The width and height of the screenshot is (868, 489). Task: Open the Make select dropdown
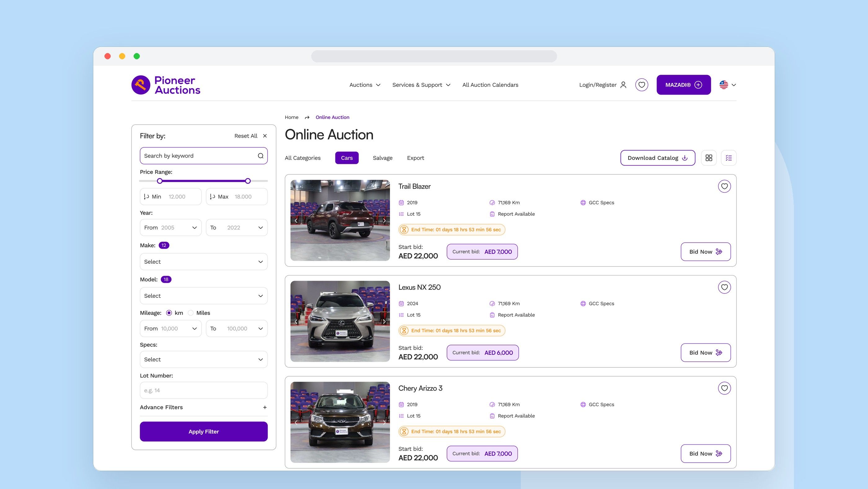coord(204,262)
